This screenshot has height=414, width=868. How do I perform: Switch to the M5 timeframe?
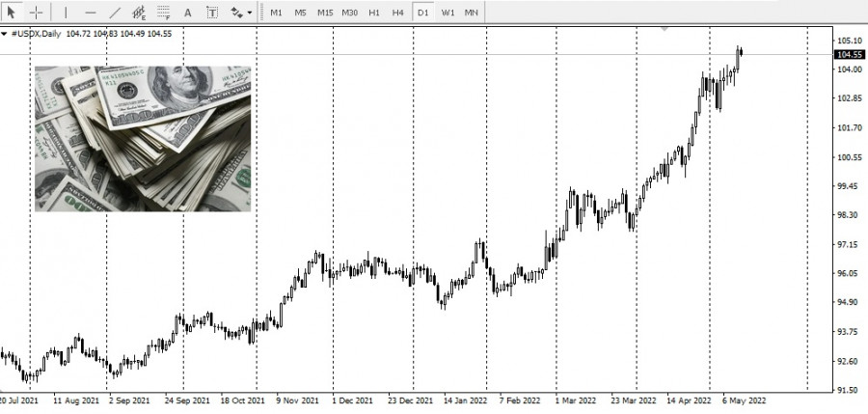point(300,13)
